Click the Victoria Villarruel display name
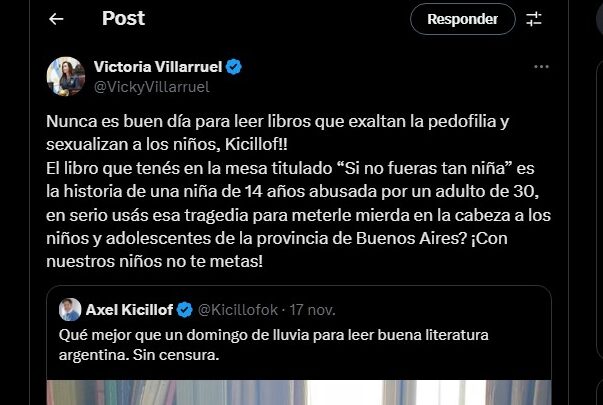603x405 pixels. (x=158, y=67)
